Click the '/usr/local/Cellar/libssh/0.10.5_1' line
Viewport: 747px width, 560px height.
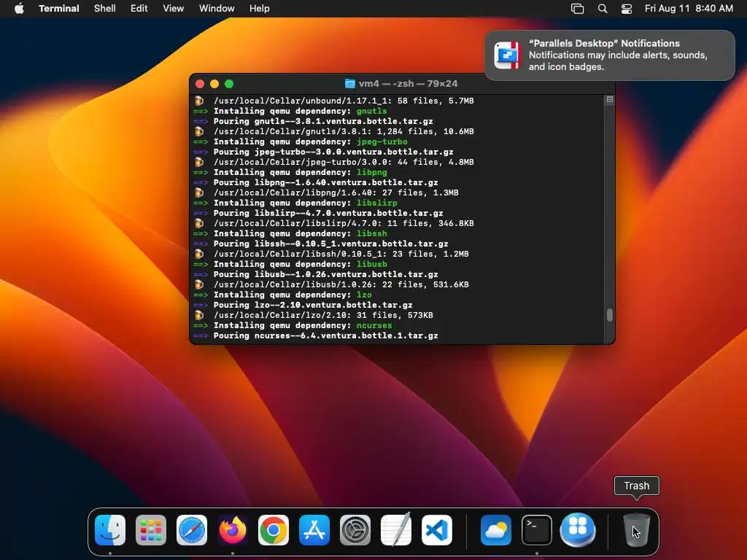(341, 254)
